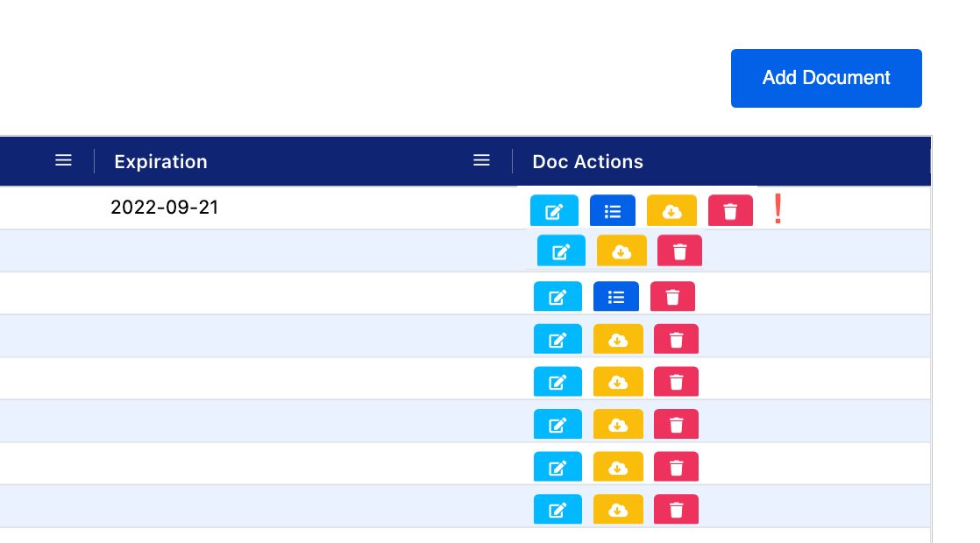Edit the third row document

557,297
